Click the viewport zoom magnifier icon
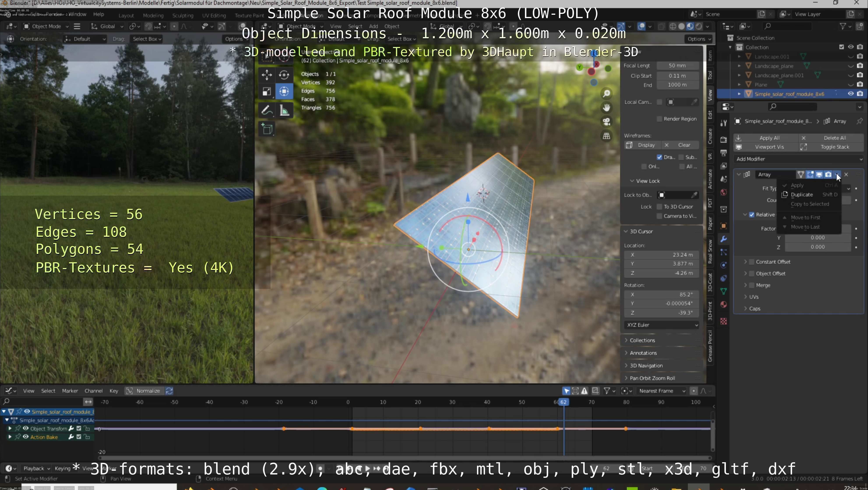Viewport: 868px width, 490px height. coord(607,93)
